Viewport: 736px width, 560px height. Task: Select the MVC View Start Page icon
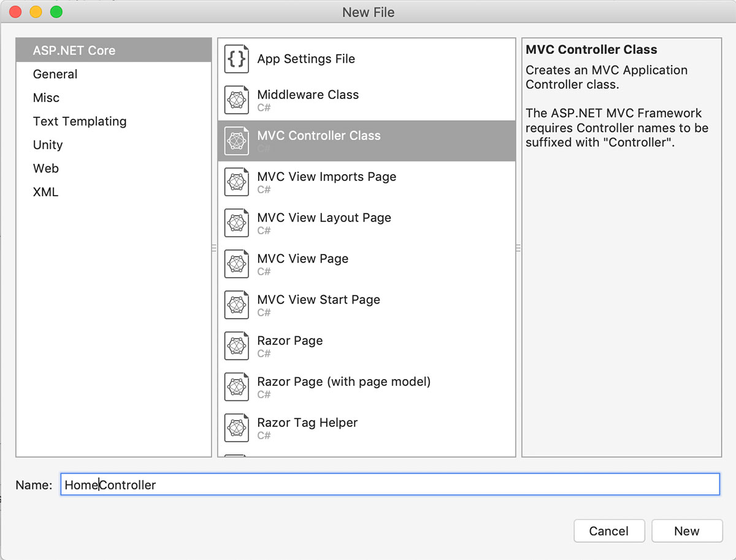point(237,305)
